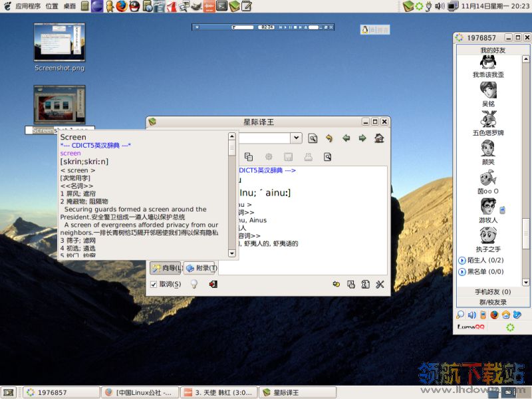Click the down arrow of the popup scrollbar

(232, 253)
